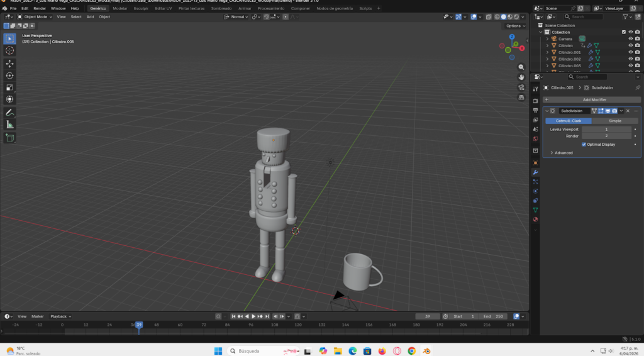Select the Simple subdivision type button
Screen dimensions: 644x356
(x=614, y=121)
